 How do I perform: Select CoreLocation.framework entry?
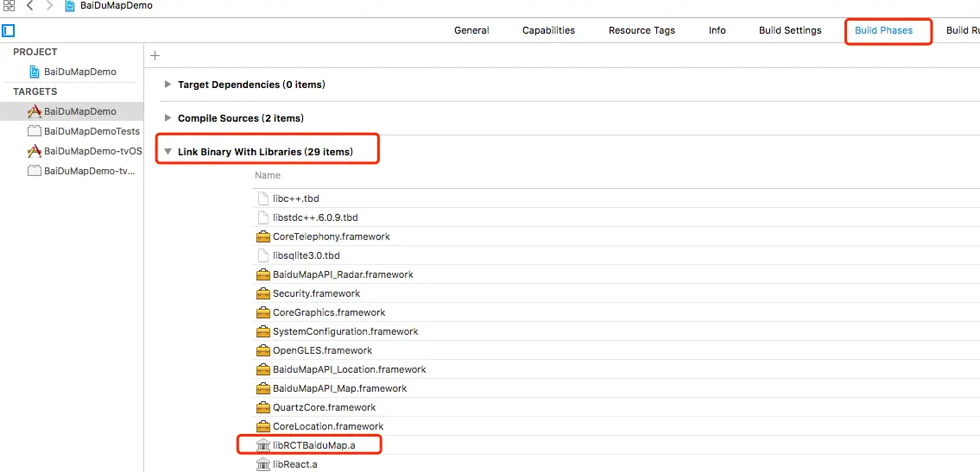click(x=328, y=426)
